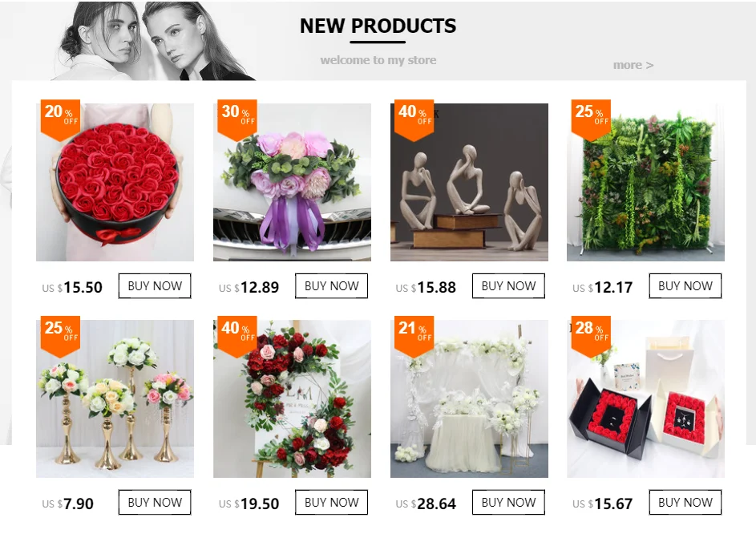Click BUY NOW next to US $7.90
The height and width of the screenshot is (550, 756).
[155, 502]
